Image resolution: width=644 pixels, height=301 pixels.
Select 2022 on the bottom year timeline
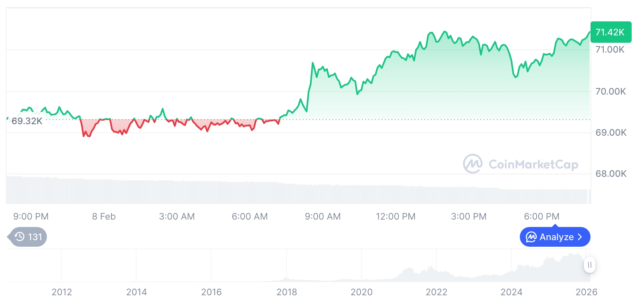pos(436,292)
